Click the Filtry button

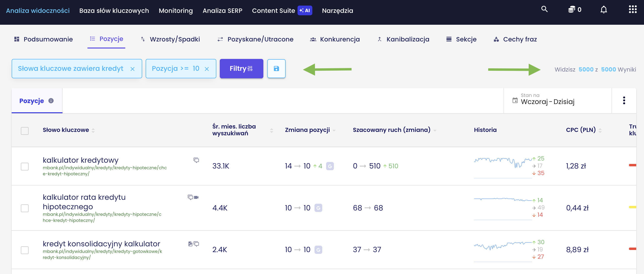[241, 69]
